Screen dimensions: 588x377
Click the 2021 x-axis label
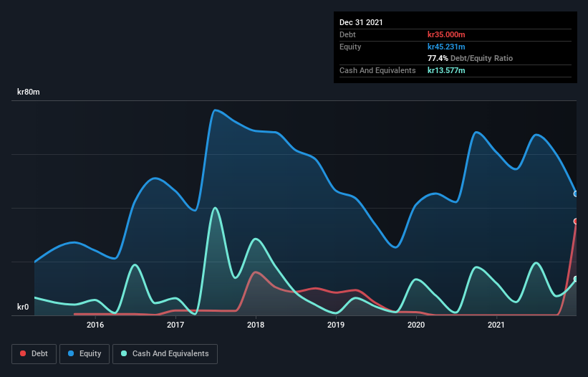(496, 325)
